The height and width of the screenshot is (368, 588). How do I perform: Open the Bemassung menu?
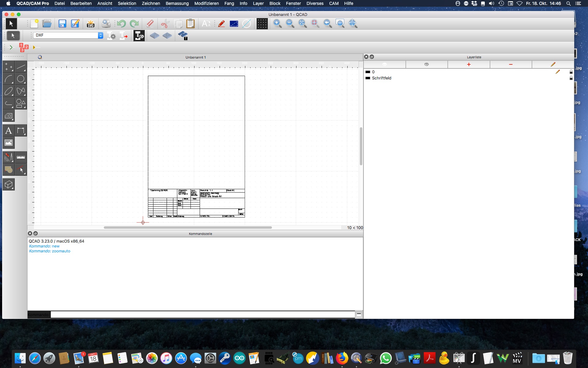tap(177, 3)
